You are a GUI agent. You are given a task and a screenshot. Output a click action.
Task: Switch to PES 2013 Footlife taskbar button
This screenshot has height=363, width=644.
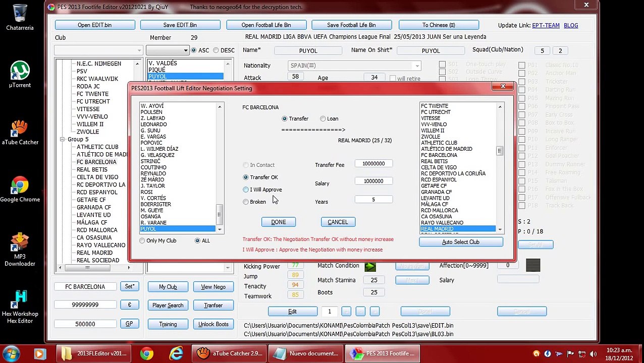pyautogui.click(x=382, y=353)
